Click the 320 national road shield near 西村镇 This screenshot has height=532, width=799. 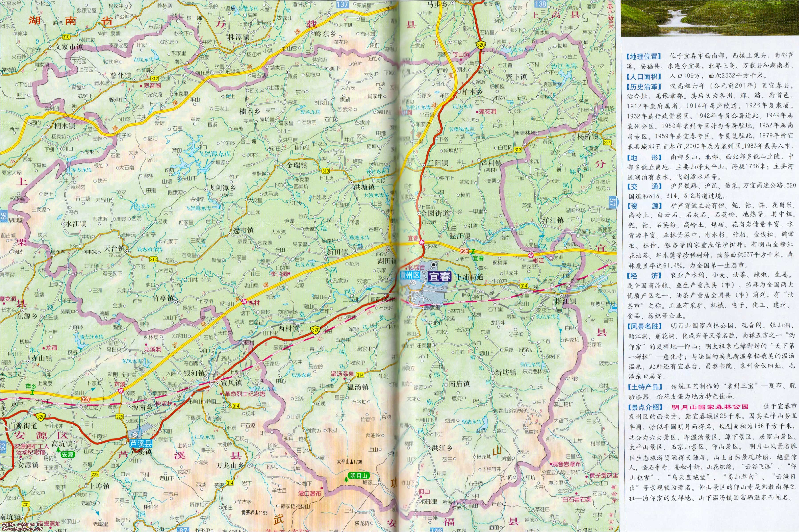pyautogui.click(x=315, y=329)
